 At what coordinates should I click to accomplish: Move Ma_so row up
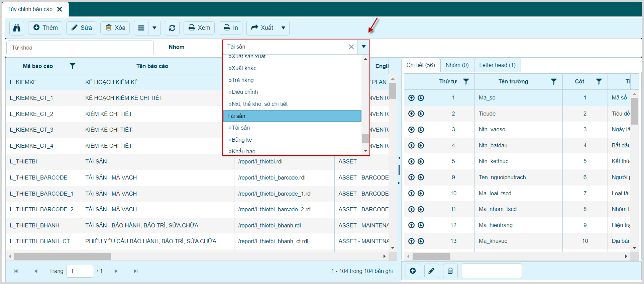(411, 98)
